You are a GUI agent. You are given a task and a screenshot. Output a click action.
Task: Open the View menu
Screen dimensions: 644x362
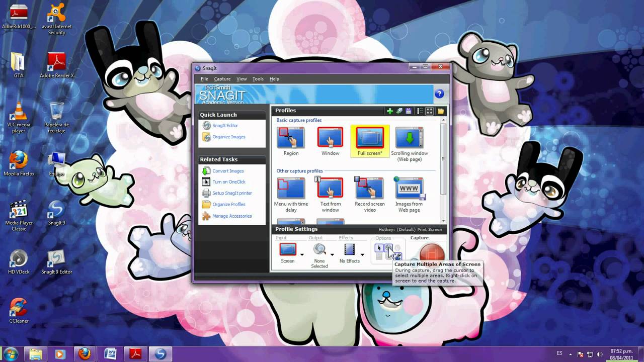coord(242,79)
